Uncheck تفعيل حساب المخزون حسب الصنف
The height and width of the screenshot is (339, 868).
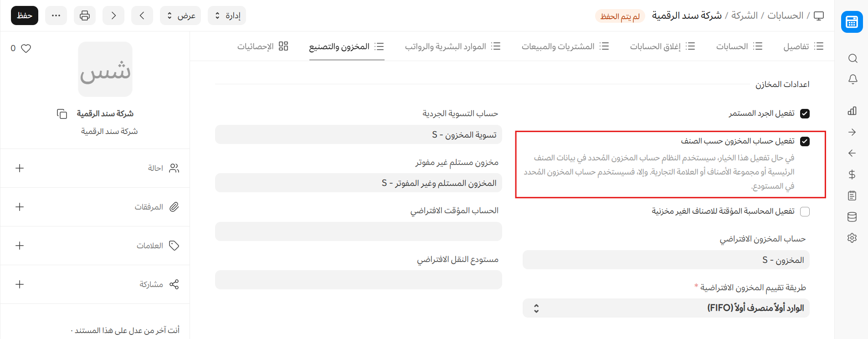[805, 141]
